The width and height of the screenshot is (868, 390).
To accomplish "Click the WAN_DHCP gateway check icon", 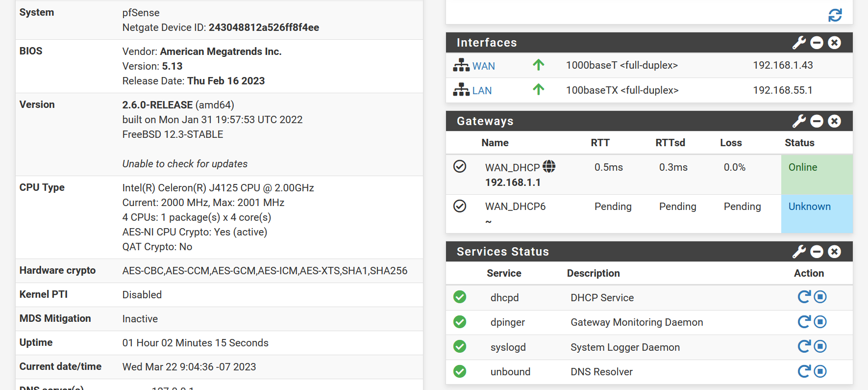I will tap(460, 167).
